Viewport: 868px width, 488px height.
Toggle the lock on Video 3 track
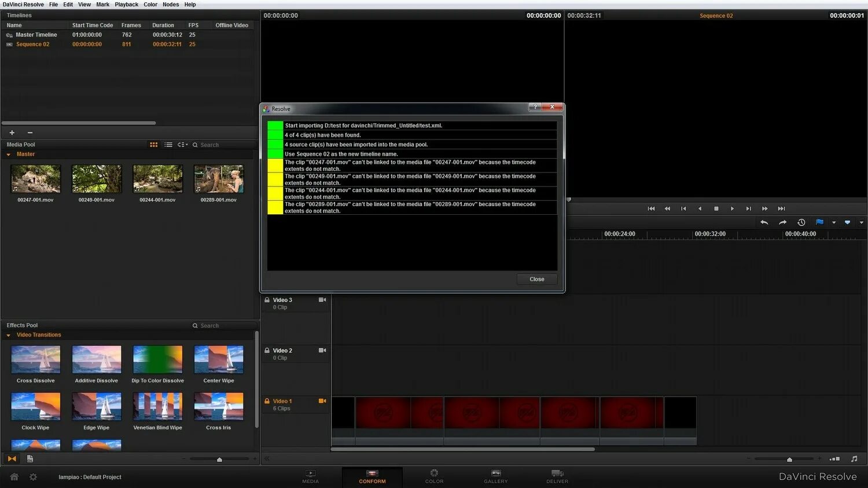coord(268,300)
